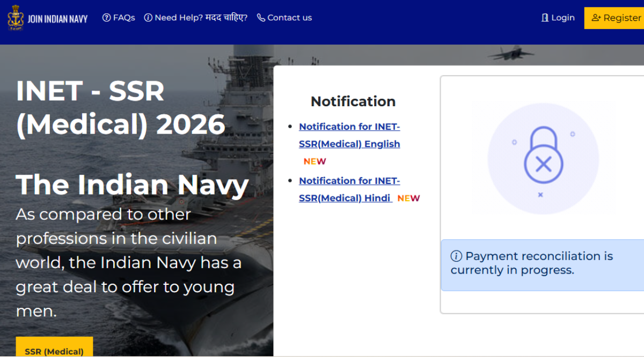Go to Contact us page

click(x=284, y=18)
